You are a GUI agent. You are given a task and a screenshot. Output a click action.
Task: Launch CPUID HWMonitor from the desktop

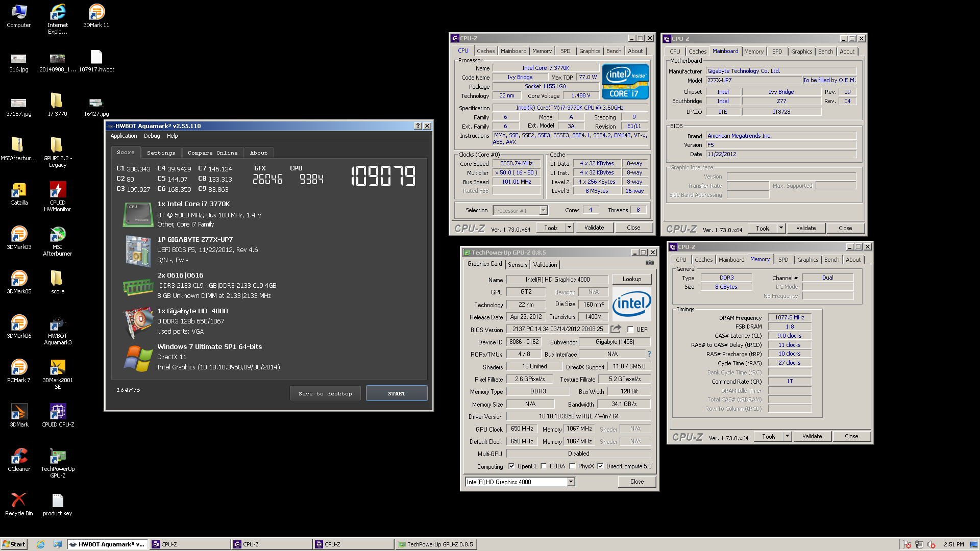pyautogui.click(x=58, y=196)
